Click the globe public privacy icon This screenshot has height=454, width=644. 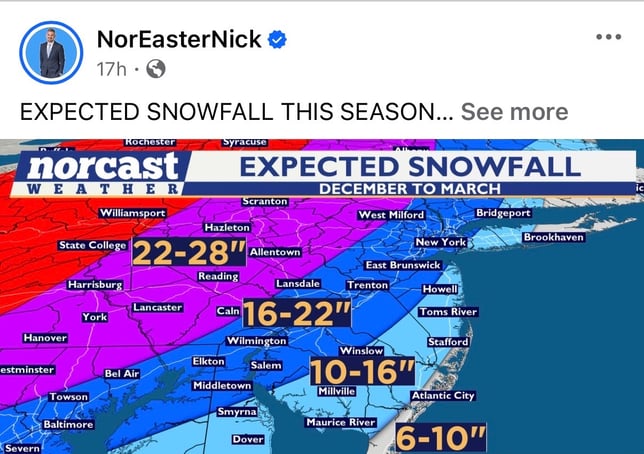pos(155,69)
